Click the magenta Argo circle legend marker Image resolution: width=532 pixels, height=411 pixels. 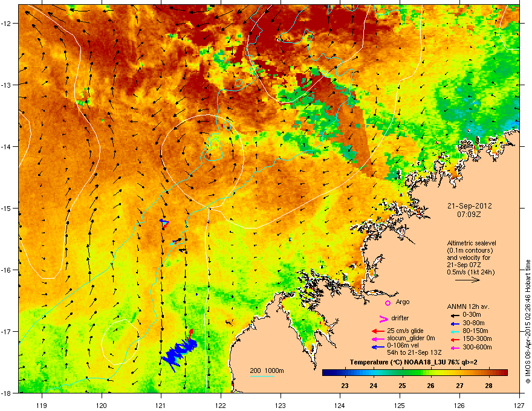pyautogui.click(x=388, y=303)
